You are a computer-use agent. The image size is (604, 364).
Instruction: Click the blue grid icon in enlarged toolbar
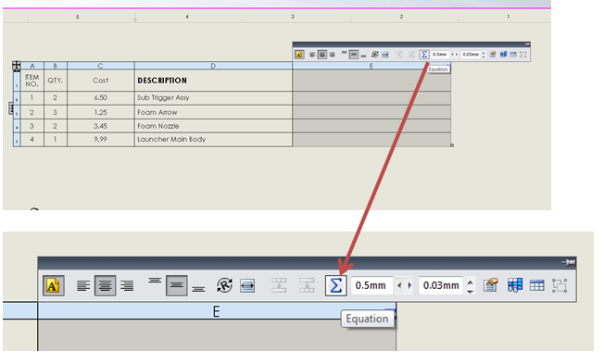click(x=515, y=285)
